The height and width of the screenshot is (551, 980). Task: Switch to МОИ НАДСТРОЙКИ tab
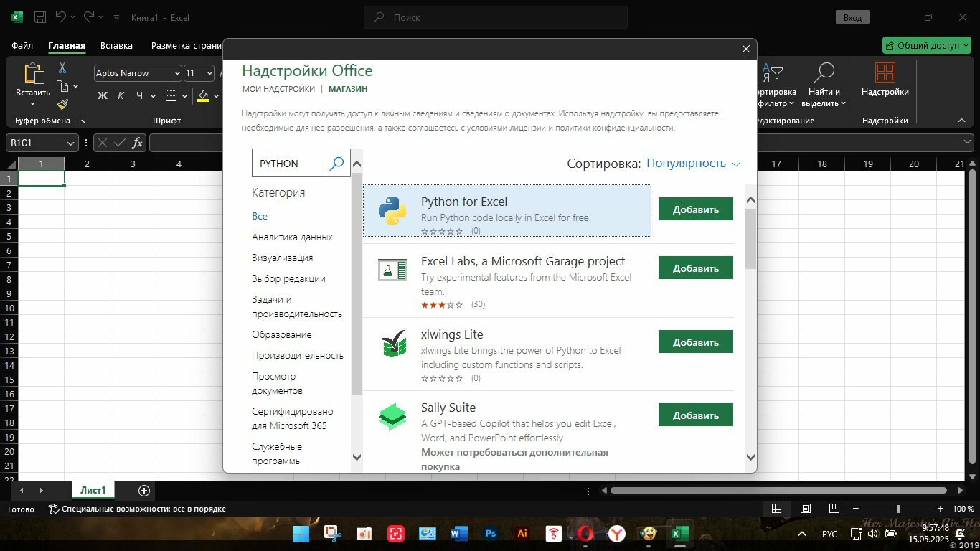(x=278, y=89)
